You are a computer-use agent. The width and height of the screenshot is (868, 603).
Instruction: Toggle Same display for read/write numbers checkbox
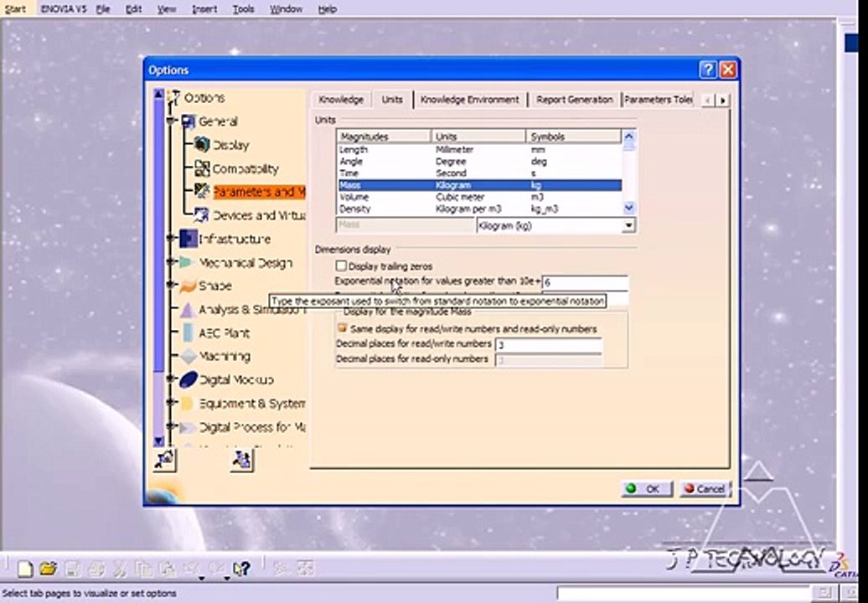pos(342,328)
